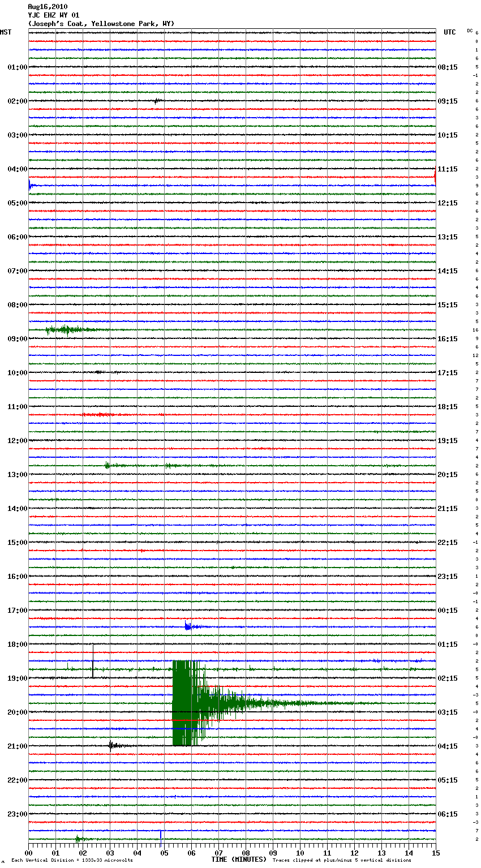Click the Joseph's Coat, Yellowstone Park location text

tap(101, 24)
